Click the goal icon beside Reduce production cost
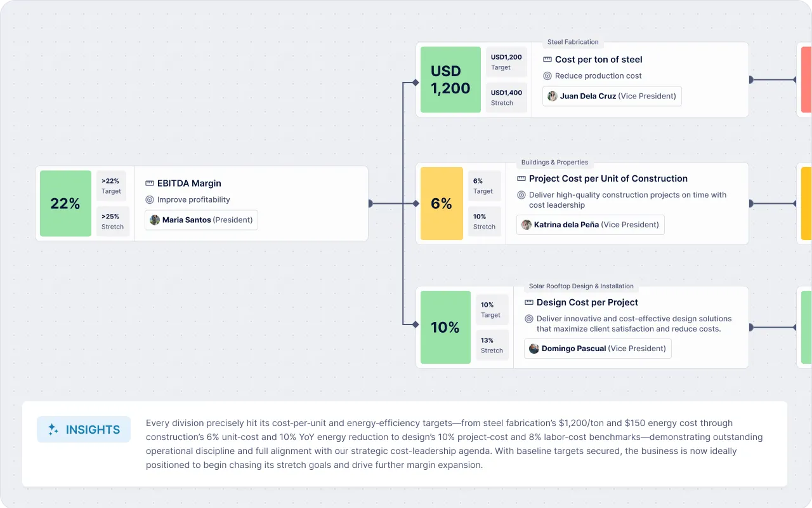Viewport: 812px width, 508px height. [x=547, y=76]
